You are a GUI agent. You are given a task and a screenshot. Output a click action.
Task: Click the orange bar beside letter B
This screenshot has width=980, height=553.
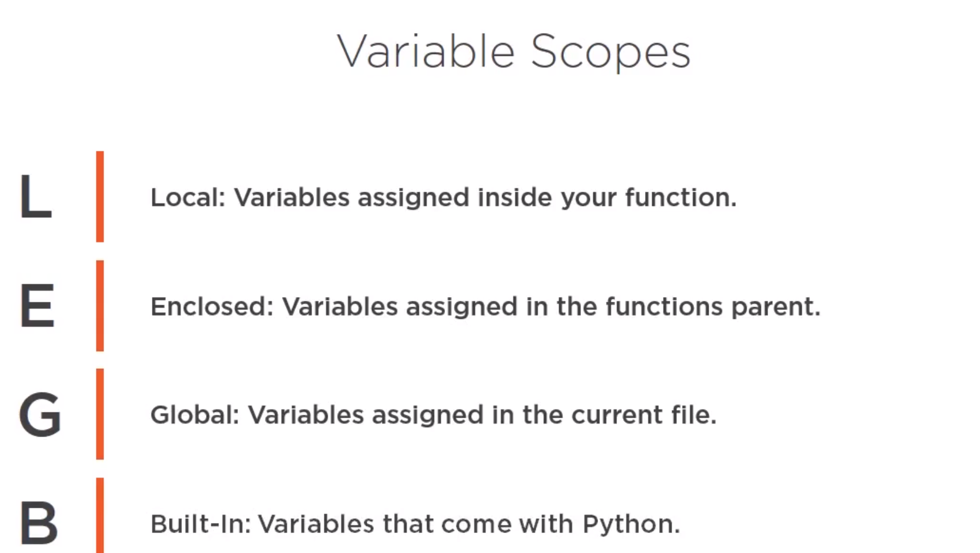point(100,515)
